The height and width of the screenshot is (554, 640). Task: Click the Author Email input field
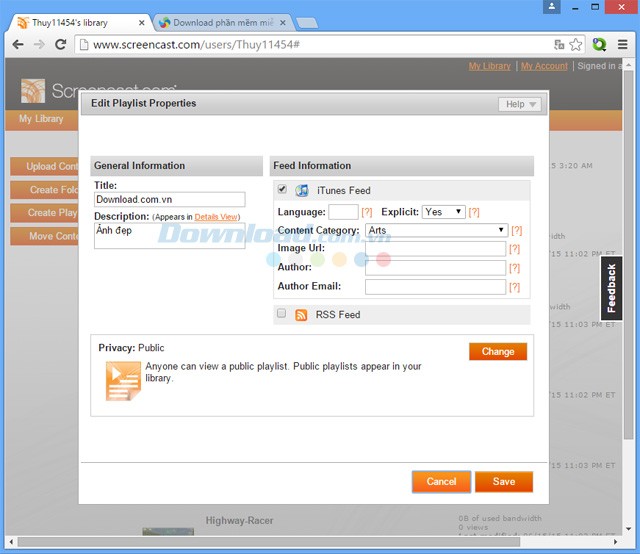(435, 287)
